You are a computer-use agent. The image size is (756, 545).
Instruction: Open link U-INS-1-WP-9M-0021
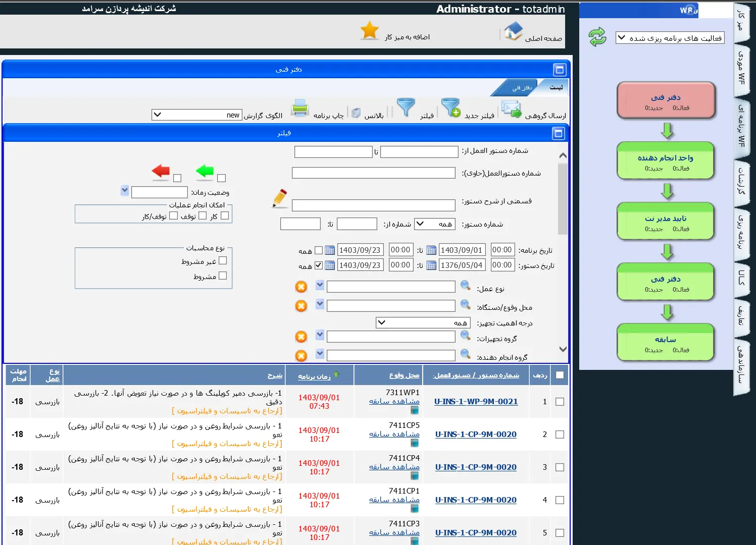pos(476,402)
